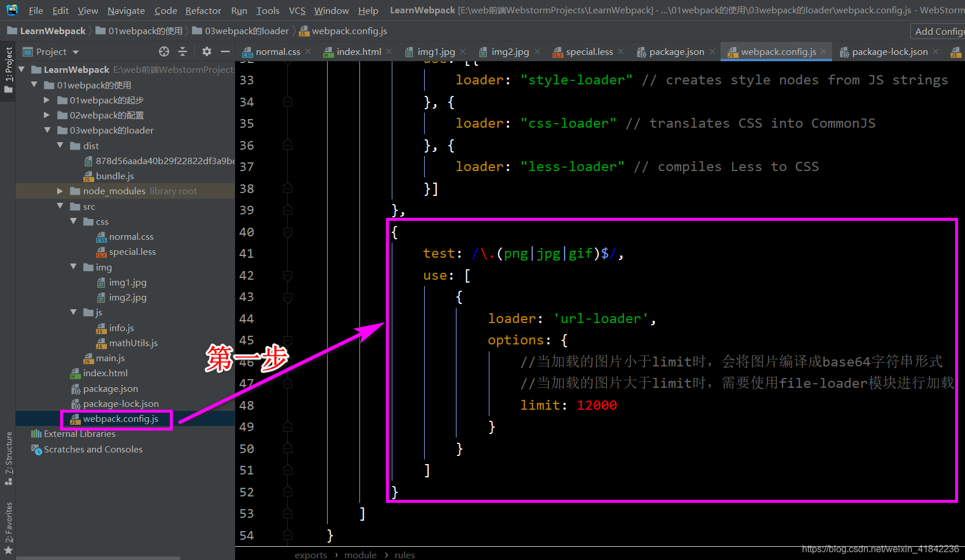The image size is (965, 560).
Task: Close the package.json tab
Action: pos(712,51)
